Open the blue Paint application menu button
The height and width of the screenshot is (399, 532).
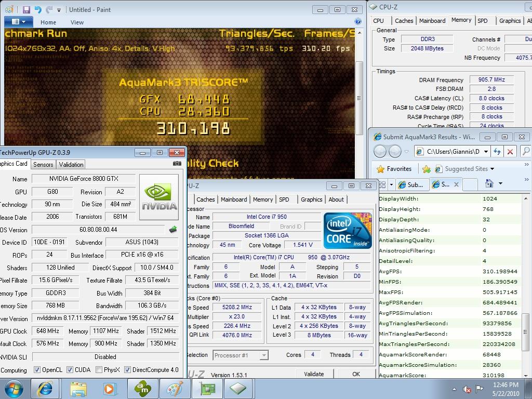pos(19,22)
